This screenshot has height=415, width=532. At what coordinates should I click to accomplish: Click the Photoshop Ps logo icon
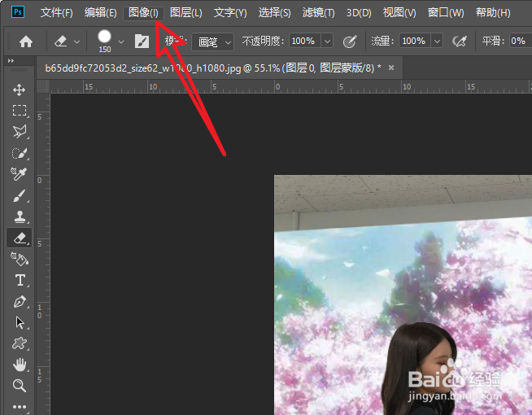pyautogui.click(x=18, y=12)
